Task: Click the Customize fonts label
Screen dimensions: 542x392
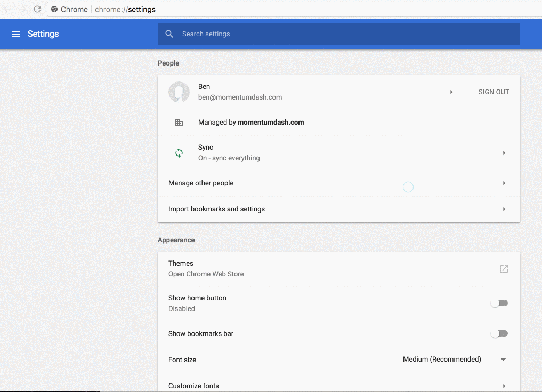Action: click(193, 386)
